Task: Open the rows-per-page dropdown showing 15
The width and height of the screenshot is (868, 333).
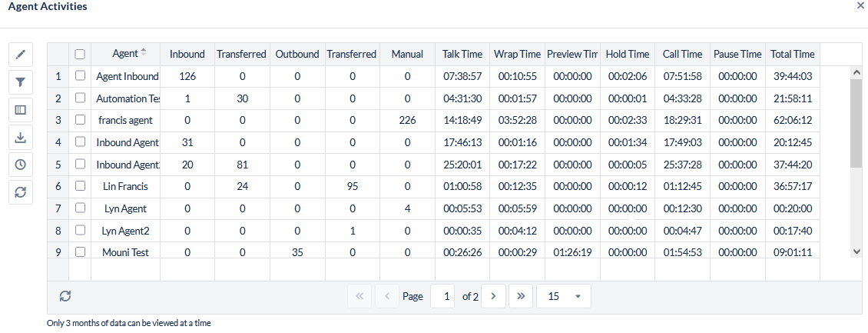Action: 563,297
